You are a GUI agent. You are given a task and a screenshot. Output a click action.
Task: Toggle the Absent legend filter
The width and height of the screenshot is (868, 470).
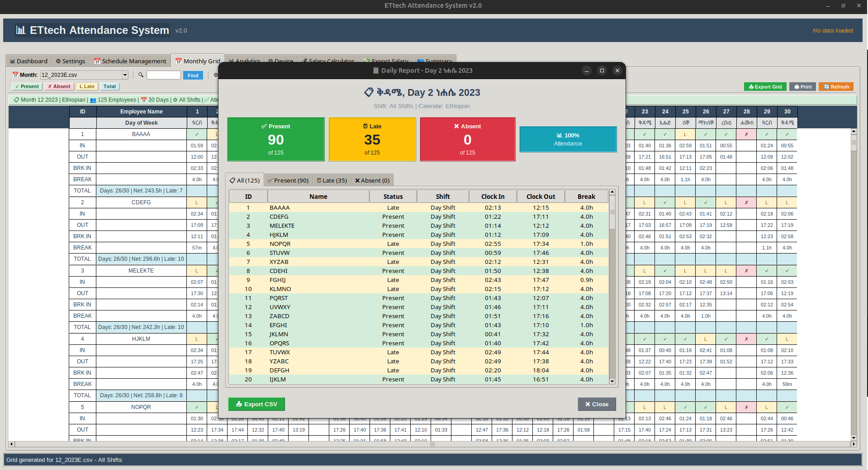point(59,86)
